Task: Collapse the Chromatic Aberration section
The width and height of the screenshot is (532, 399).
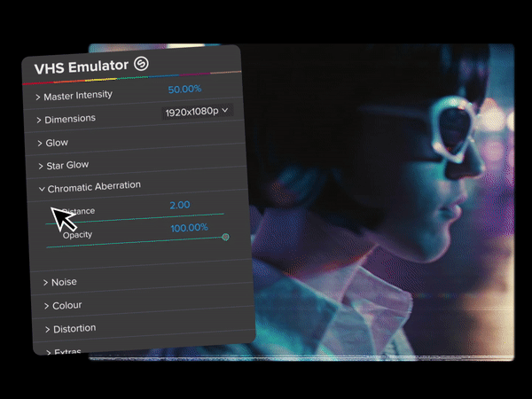Action: 42,189
